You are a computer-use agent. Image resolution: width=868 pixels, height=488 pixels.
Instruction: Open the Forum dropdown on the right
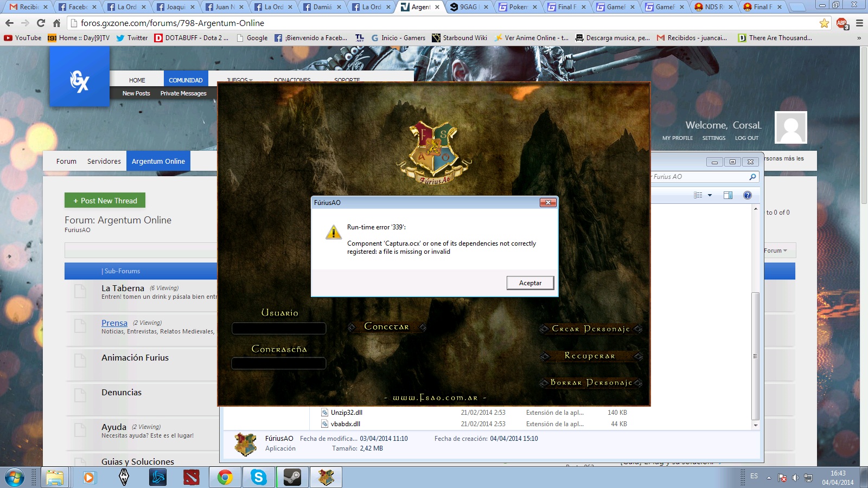coord(775,251)
